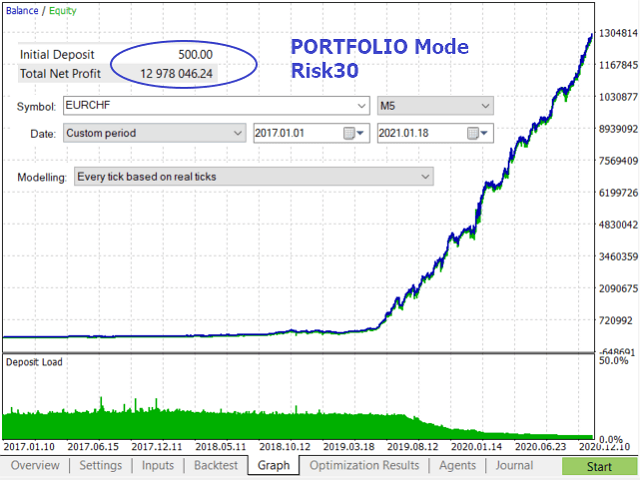
Task: Open the Inputs tab
Action: 158,466
